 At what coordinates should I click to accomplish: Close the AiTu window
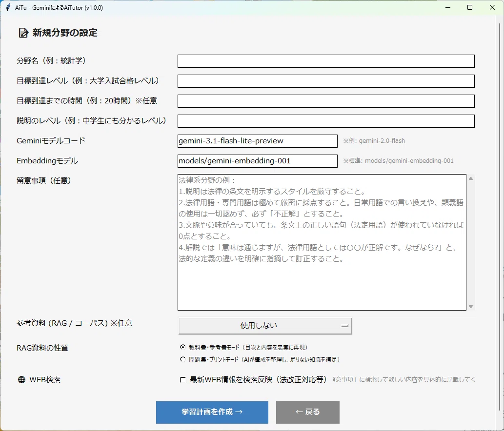[492, 7]
